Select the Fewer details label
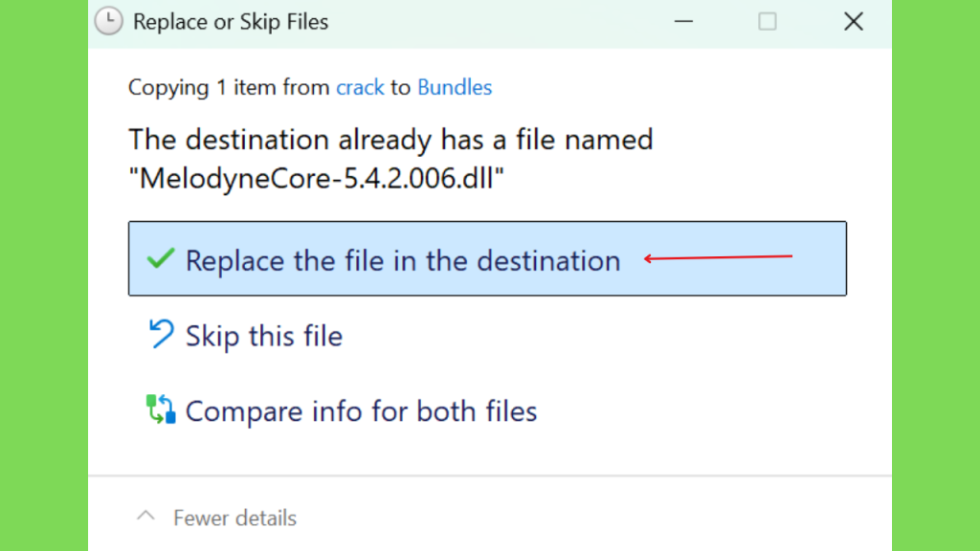980x551 pixels. [235, 518]
